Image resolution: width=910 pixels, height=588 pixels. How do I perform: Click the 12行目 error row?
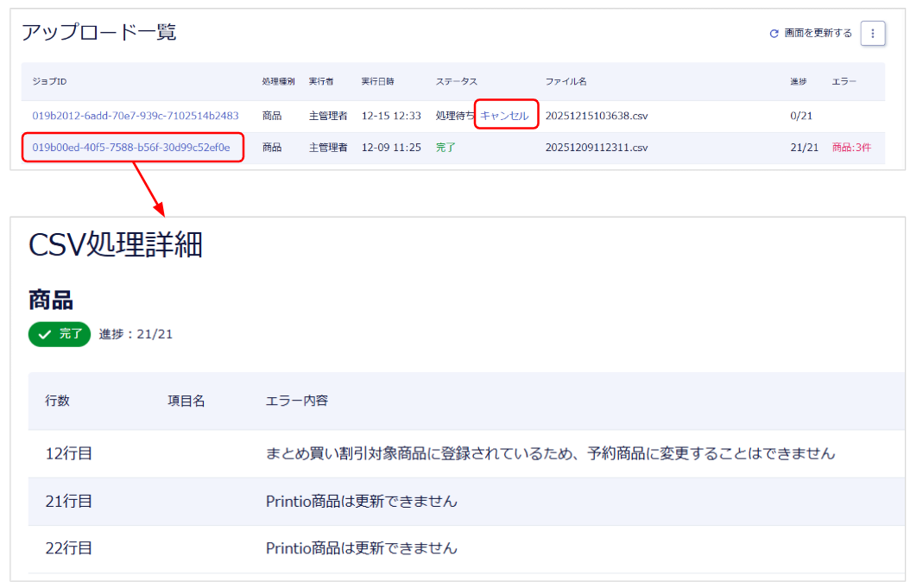point(69,453)
